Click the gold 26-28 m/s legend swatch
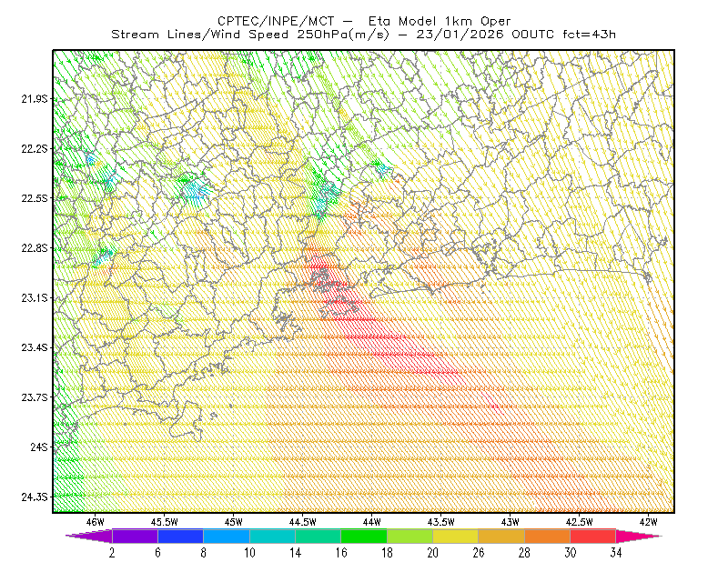728x562 pixels. tap(501, 536)
